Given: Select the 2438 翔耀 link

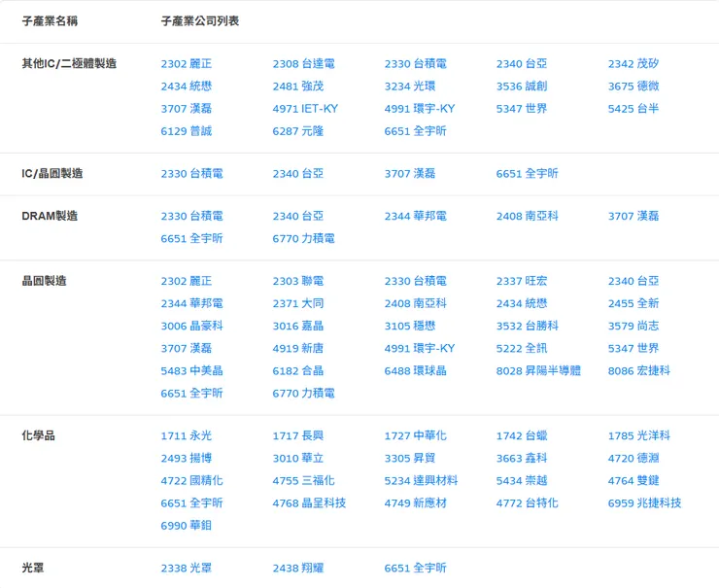Looking at the screenshot, I should coord(298,569).
